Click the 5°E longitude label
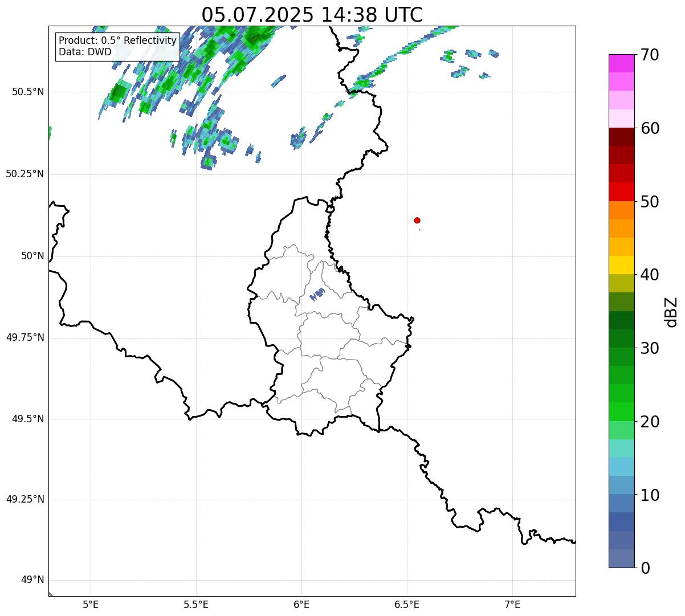Screen dimensions: 685x616 91,605
